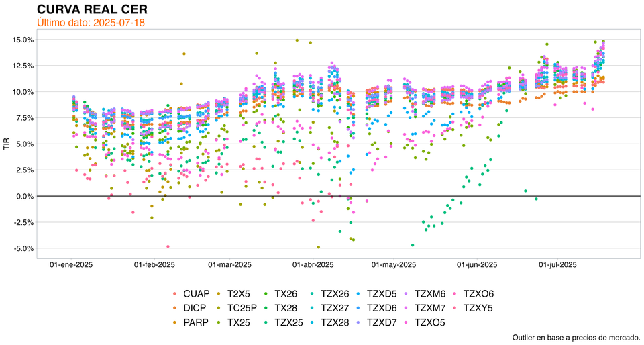The width and height of the screenshot is (644, 345).
Task: Select TZXD5 in the legend
Action: (x=383, y=294)
